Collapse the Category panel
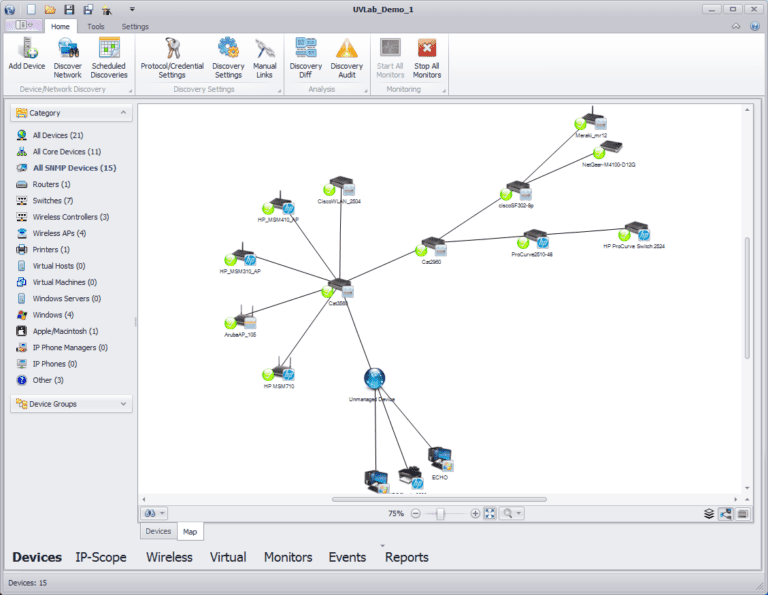Image resolution: width=768 pixels, height=595 pixels. [124, 113]
